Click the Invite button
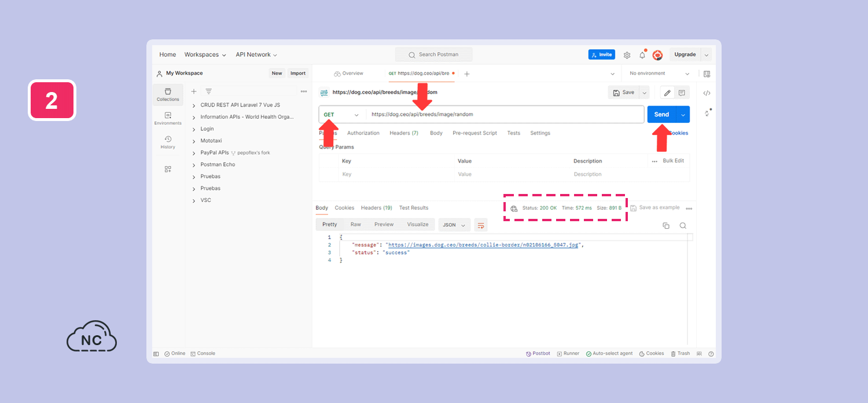The width and height of the screenshot is (868, 403). (602, 54)
